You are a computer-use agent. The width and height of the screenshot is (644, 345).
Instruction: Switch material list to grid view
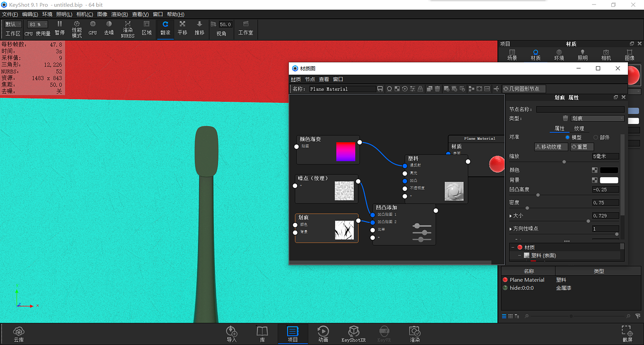(x=511, y=316)
